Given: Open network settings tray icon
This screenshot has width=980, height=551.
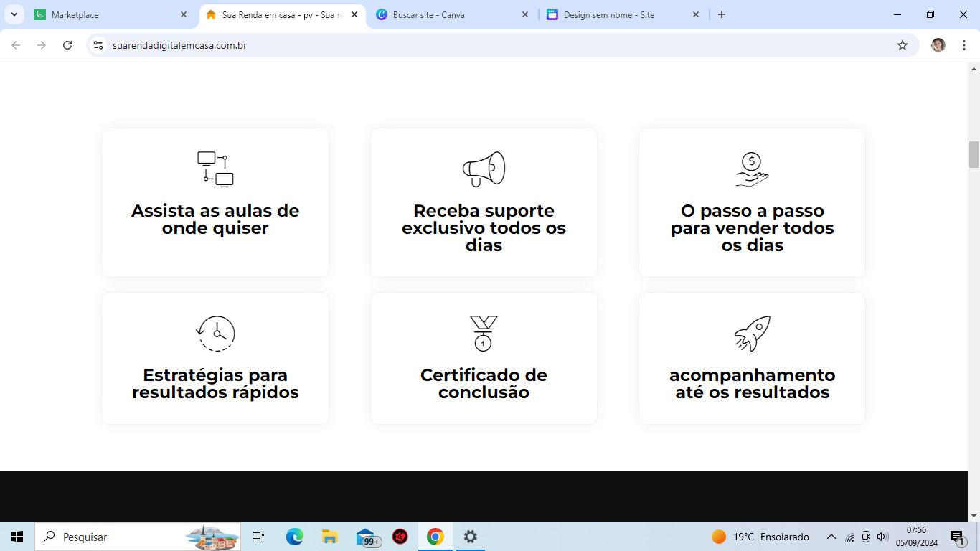Looking at the screenshot, I should click(x=850, y=537).
